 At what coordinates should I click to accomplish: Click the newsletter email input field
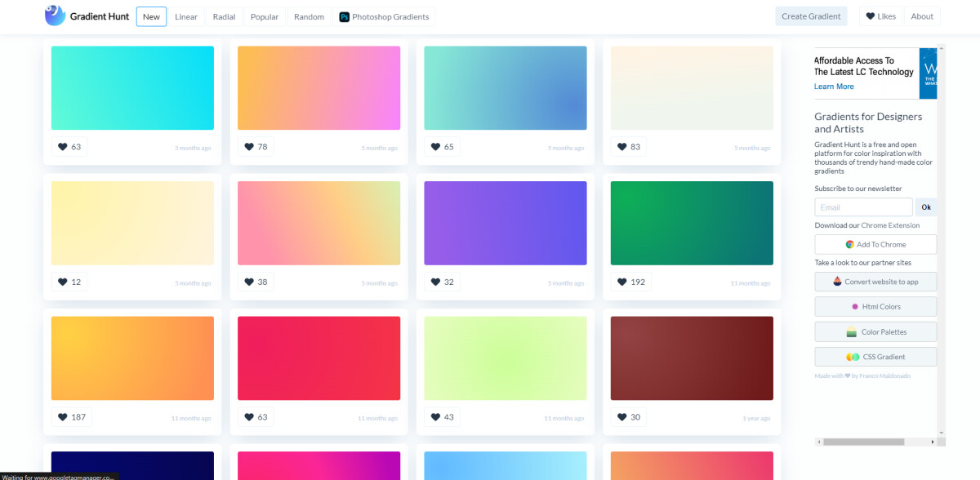point(862,207)
